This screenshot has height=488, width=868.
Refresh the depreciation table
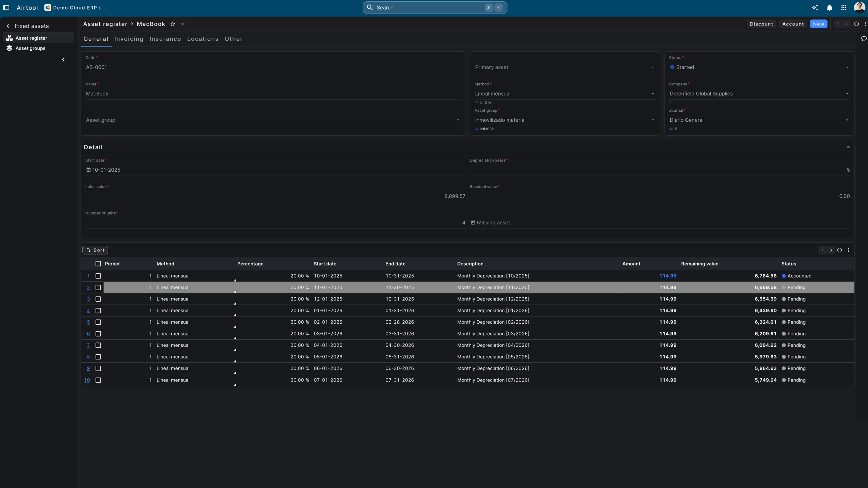tap(839, 250)
